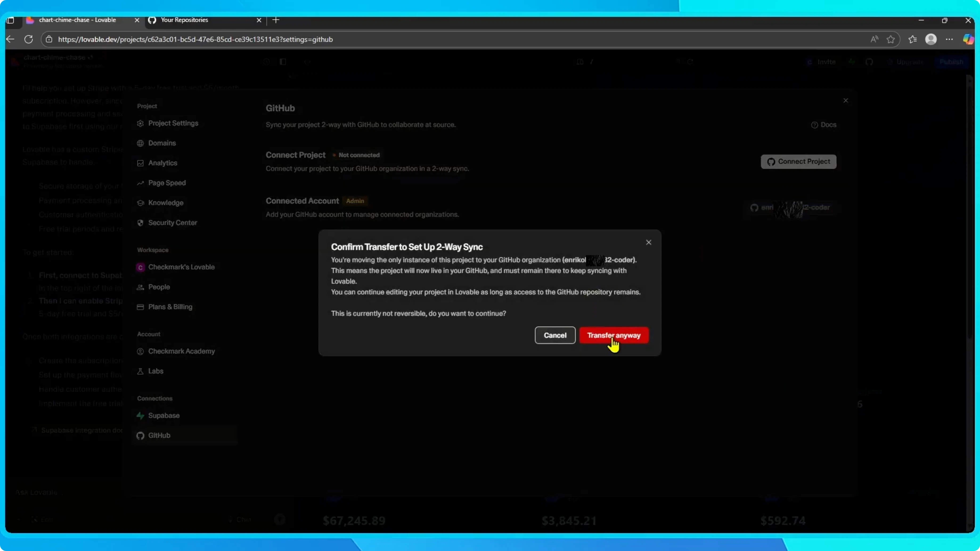Open the tab actions menu icon

click(11, 20)
